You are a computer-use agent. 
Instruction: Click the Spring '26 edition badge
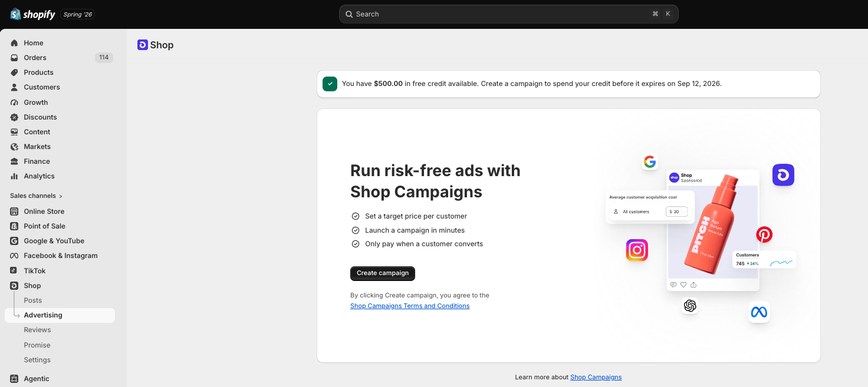point(78,14)
